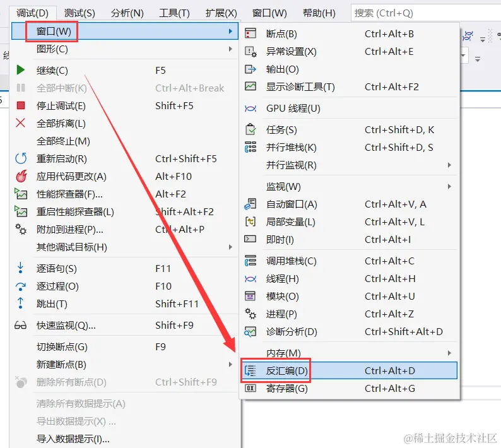
Task: Expand the 内存(M) submenu arrow
Action: (x=449, y=353)
